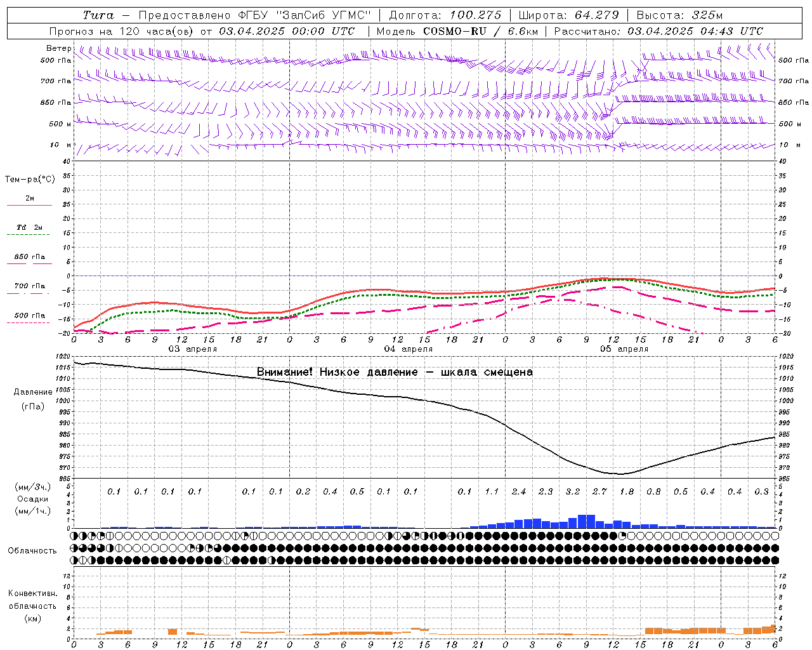Click the "0.3" precipitation value
Viewport: 812px width, 650px height.
tap(761, 491)
